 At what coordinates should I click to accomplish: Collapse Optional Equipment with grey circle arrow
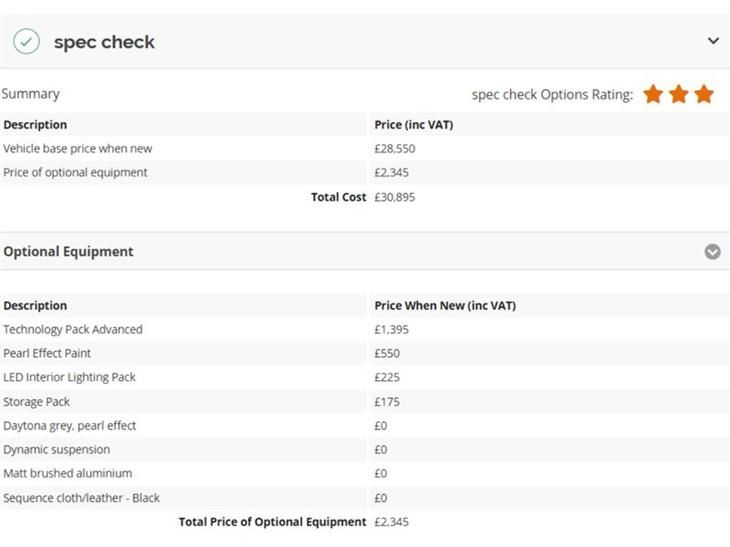click(x=712, y=251)
